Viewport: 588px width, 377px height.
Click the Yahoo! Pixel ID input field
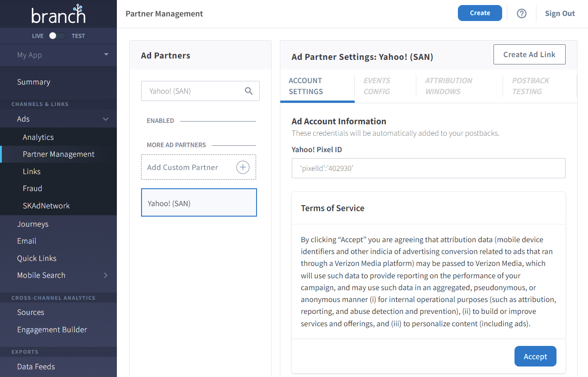(x=428, y=168)
